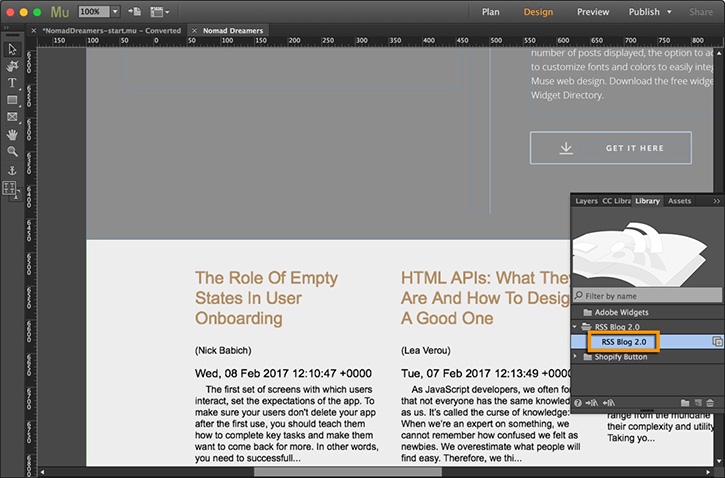Click the GET IT HERE button

[611, 148]
